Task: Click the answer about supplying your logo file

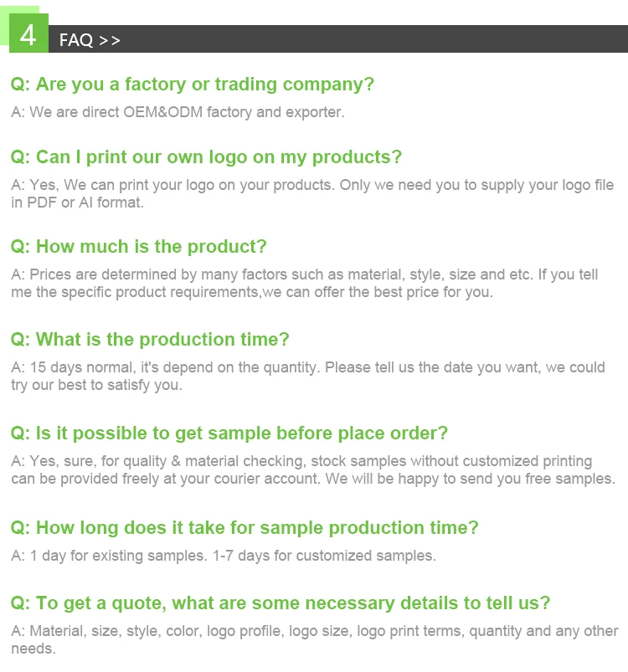Action: pos(312,185)
